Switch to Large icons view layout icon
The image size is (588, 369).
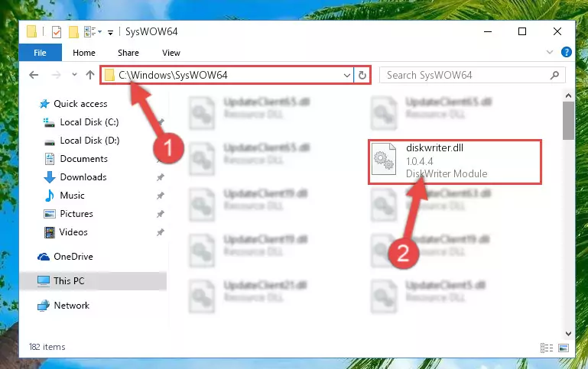(564, 348)
